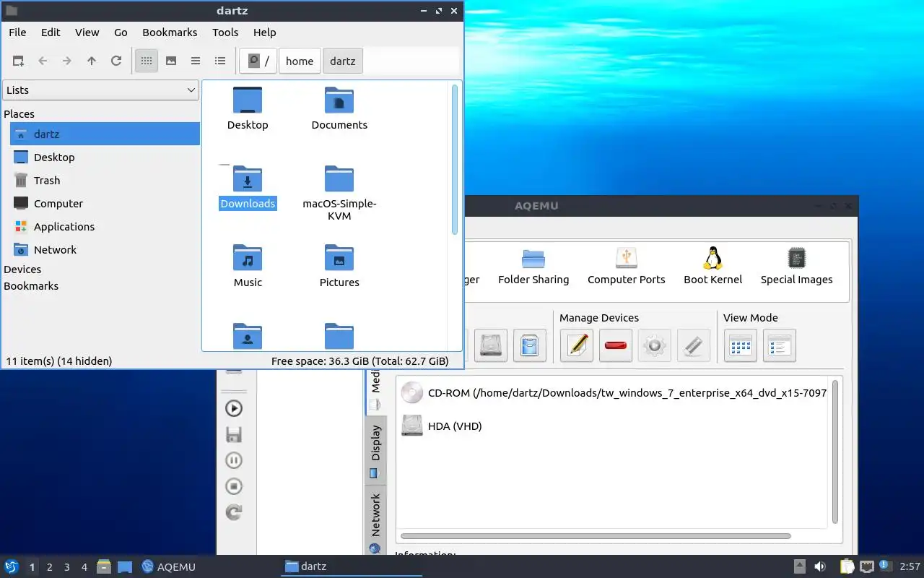Image resolution: width=924 pixels, height=578 pixels.
Task: Open Computer in Places sidebar
Action: pyautogui.click(x=105, y=203)
